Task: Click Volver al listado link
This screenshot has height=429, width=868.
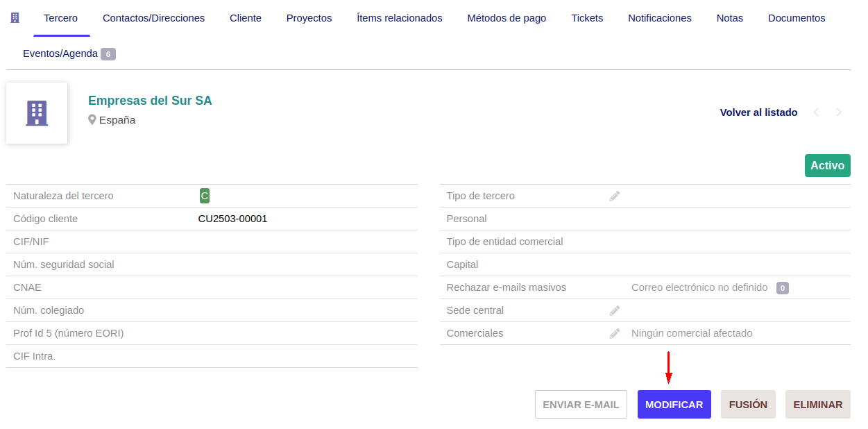Action: coord(758,112)
